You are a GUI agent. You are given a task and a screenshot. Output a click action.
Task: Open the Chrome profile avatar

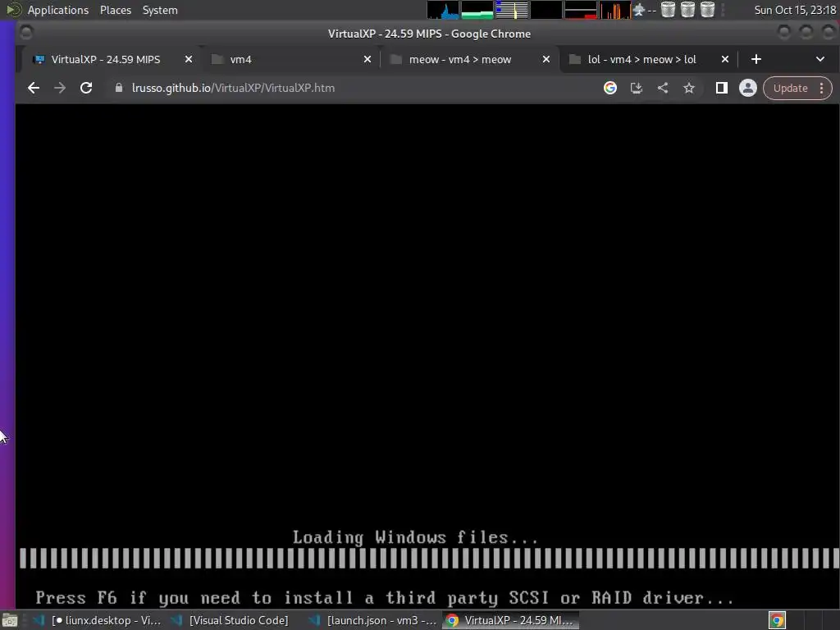point(748,88)
